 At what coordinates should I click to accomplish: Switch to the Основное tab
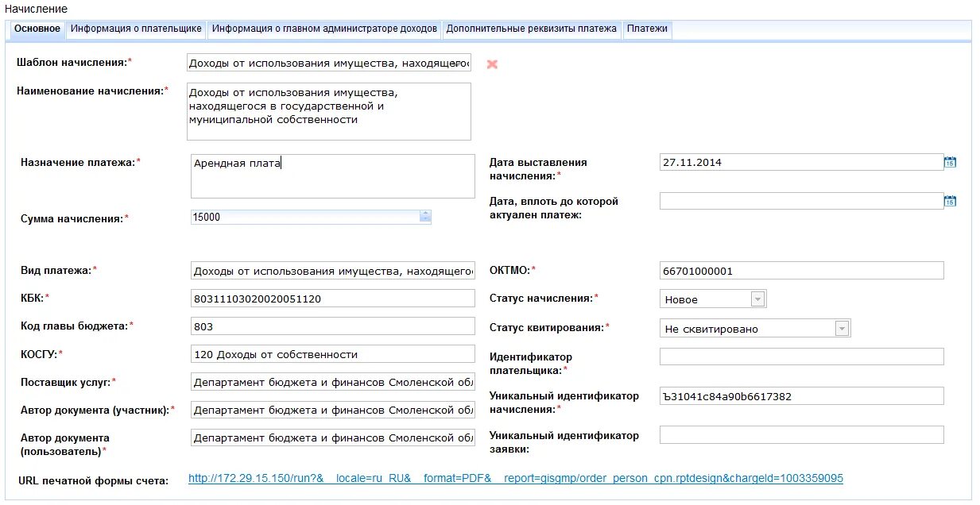(x=37, y=29)
